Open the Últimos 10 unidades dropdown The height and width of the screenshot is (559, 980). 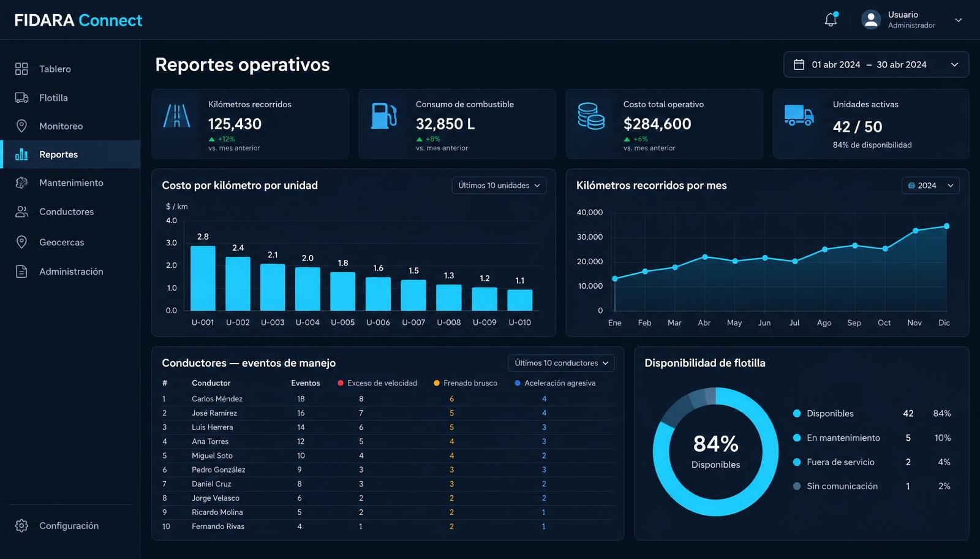click(x=499, y=186)
